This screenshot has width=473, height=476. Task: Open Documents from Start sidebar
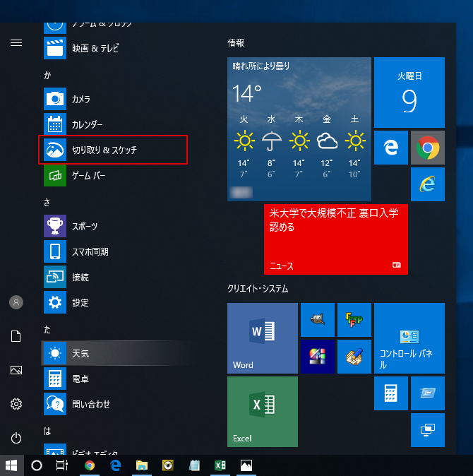point(16,336)
